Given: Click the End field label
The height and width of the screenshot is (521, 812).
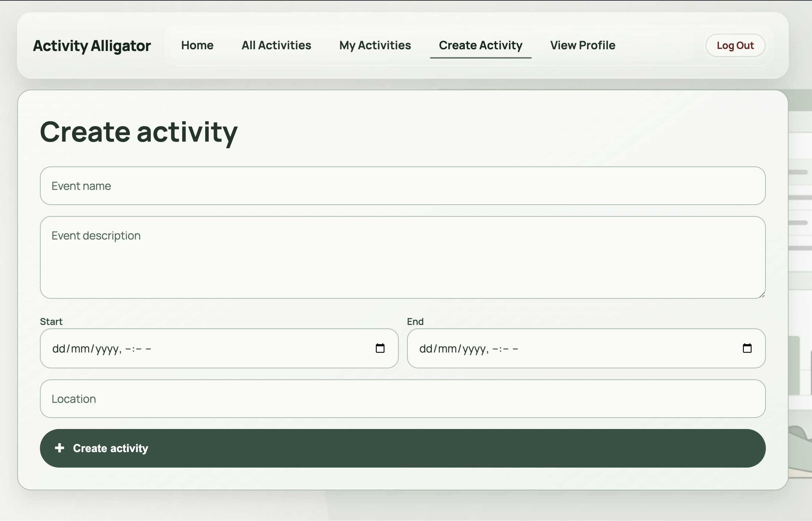Looking at the screenshot, I should 415,321.
